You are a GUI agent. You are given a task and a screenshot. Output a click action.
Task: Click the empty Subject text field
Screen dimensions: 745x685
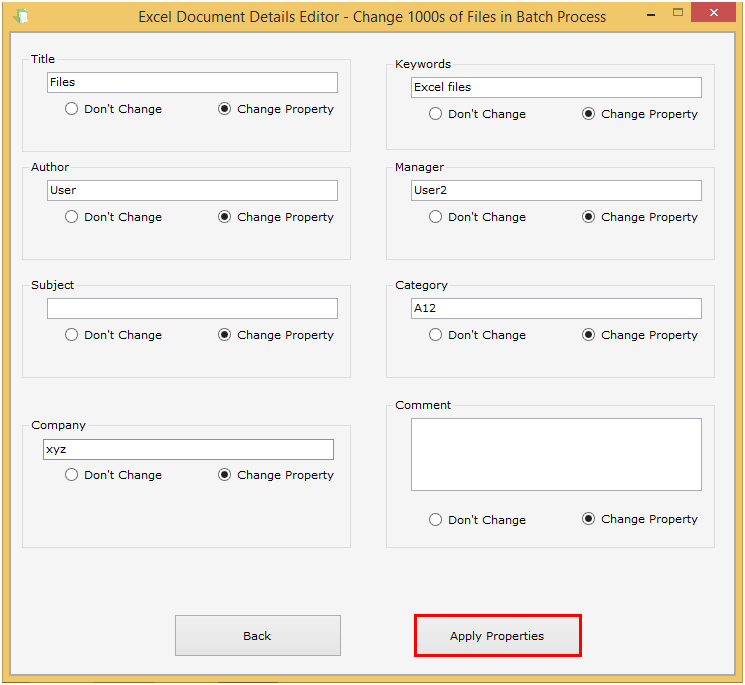[192, 309]
